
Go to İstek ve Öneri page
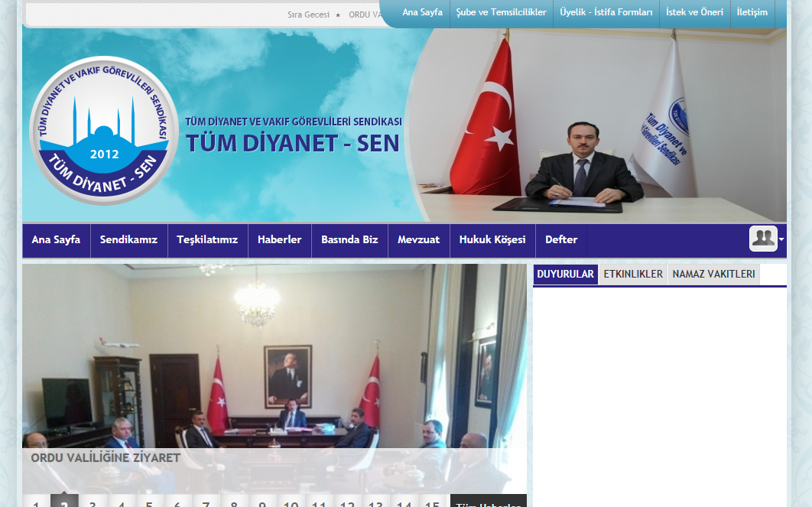point(694,12)
